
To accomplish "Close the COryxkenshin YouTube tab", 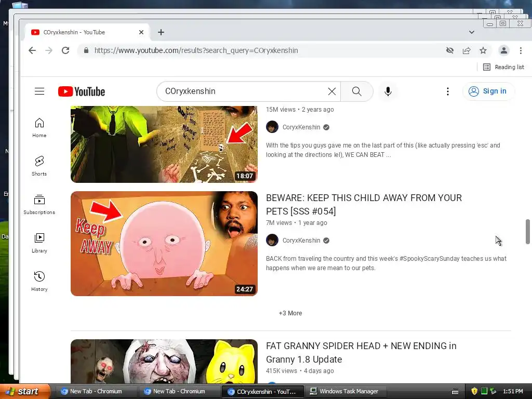I will pos(141,32).
